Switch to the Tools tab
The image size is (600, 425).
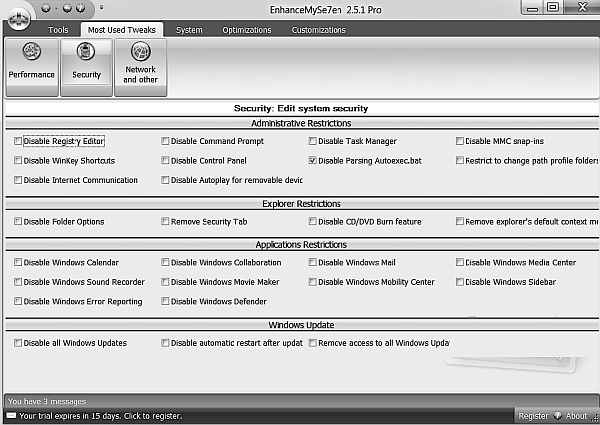coord(58,30)
